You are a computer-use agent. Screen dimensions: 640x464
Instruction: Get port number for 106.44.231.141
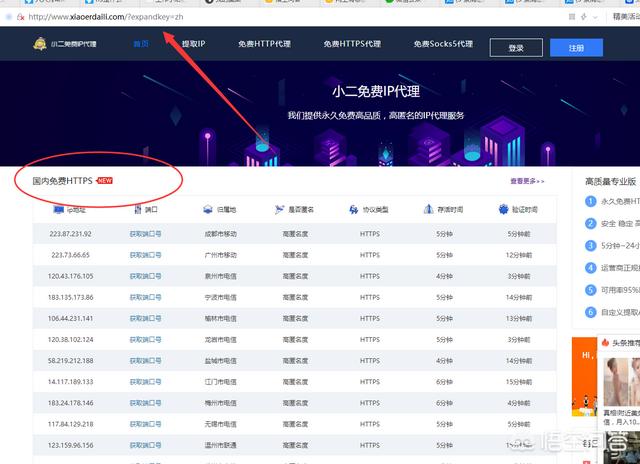(x=145, y=318)
